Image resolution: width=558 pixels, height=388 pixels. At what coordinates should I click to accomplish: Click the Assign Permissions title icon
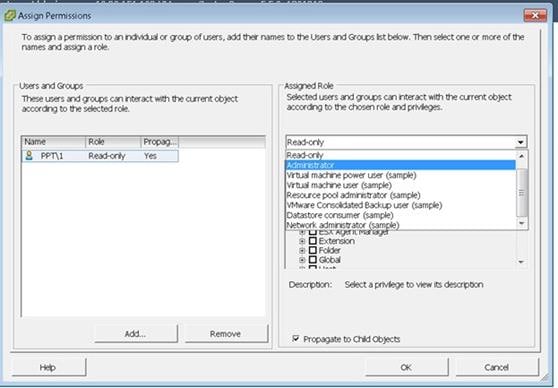point(10,16)
